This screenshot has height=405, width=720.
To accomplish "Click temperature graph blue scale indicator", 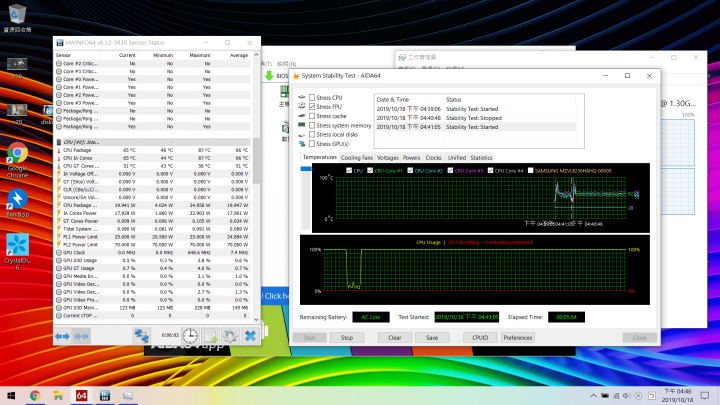I will [305, 169].
